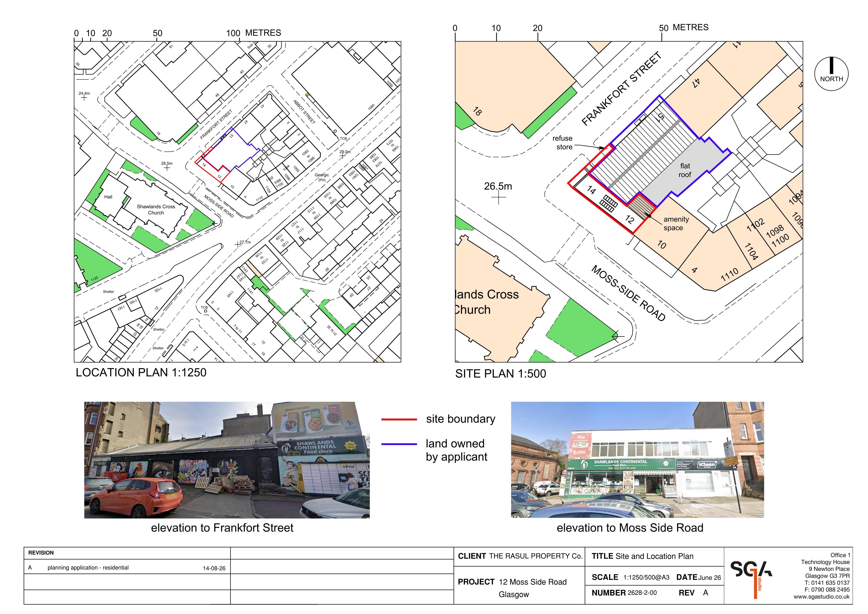Click the REVISION header cell
The height and width of the screenshot is (614, 868).
tap(127, 553)
